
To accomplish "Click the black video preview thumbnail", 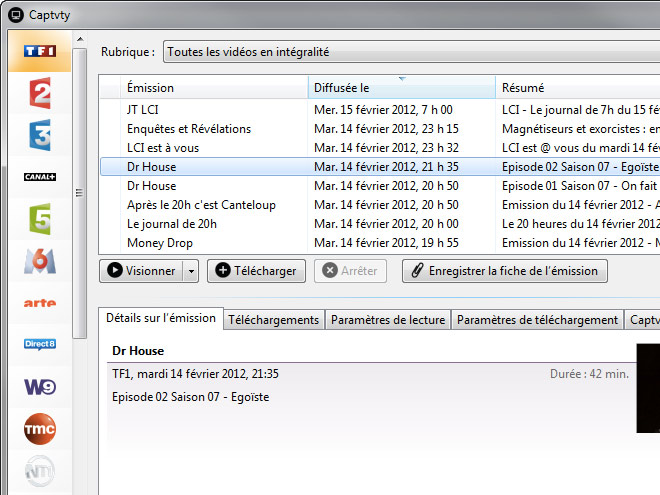I will [x=648, y=388].
